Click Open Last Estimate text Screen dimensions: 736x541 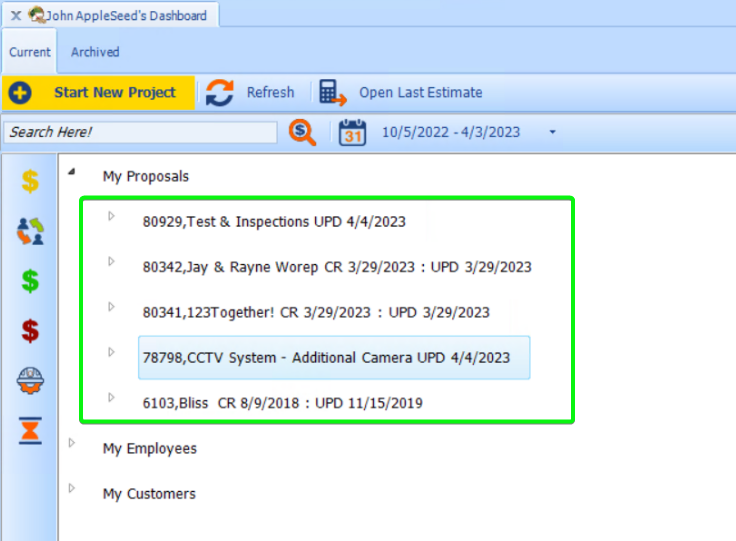click(421, 92)
